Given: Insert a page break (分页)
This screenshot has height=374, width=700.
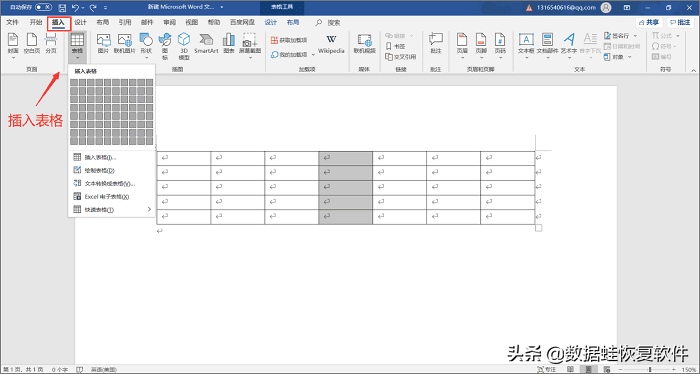Looking at the screenshot, I should [51, 44].
